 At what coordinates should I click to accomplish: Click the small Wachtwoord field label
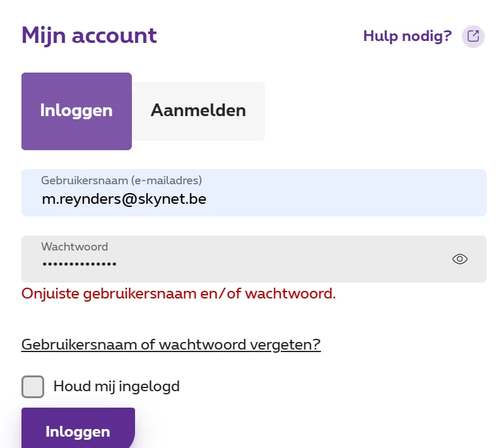click(x=74, y=247)
